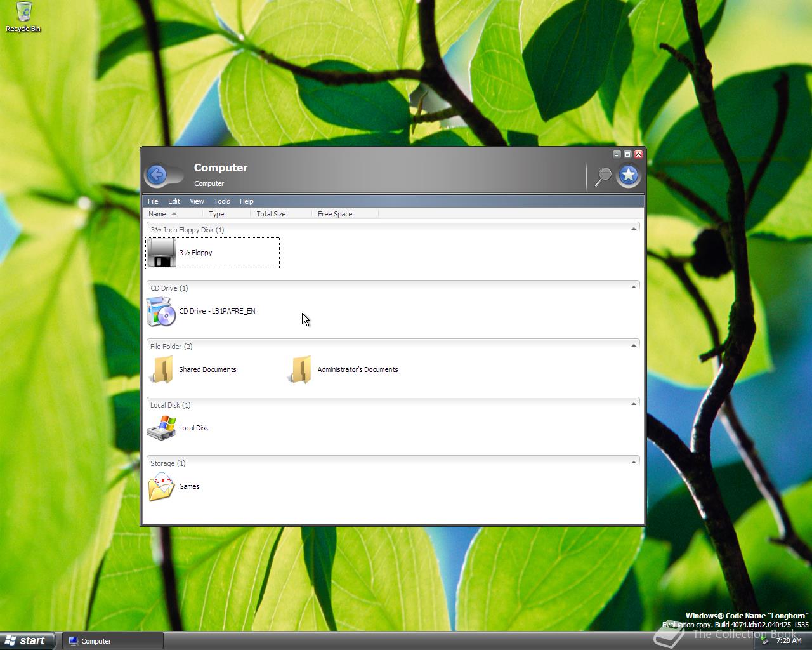Open the View menu
Screen dimensions: 812x650
197,201
